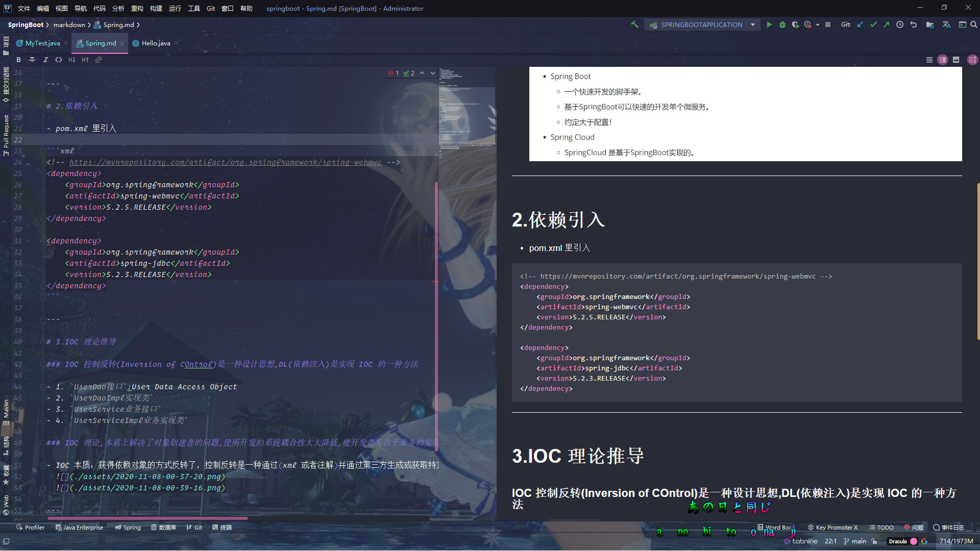Switch to editor-only view
The width and height of the screenshot is (980, 551).
(x=929, y=60)
